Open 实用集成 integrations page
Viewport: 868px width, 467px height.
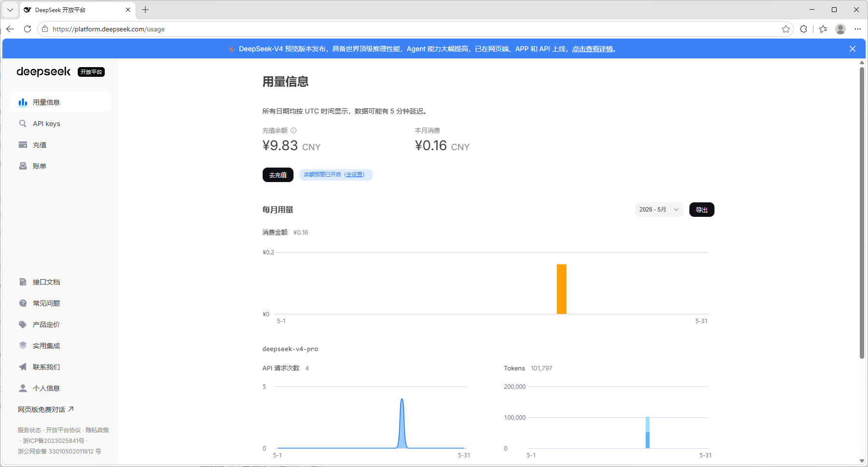pyautogui.click(x=60, y=346)
